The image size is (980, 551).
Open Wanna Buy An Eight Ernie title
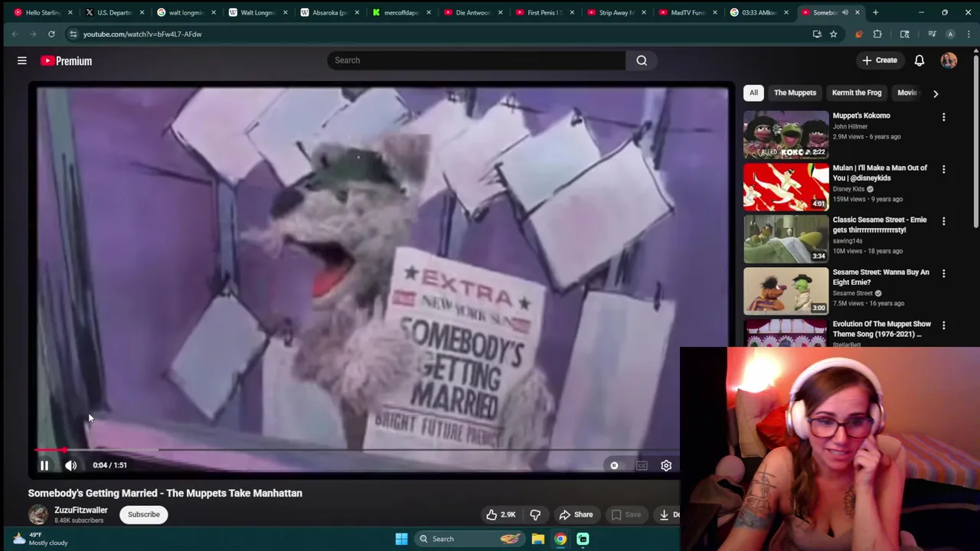click(x=880, y=277)
